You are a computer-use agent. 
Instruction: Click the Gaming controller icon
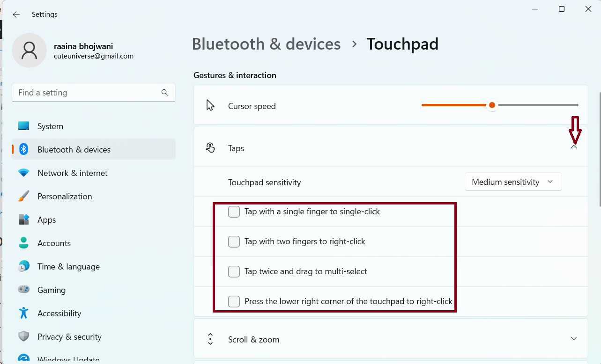pyautogui.click(x=23, y=290)
